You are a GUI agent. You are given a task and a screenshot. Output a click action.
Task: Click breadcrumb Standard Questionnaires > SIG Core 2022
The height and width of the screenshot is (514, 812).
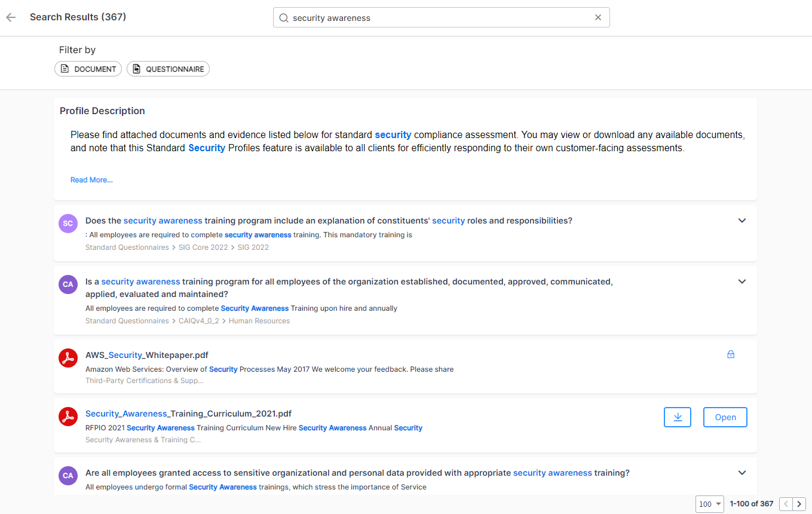(157, 247)
